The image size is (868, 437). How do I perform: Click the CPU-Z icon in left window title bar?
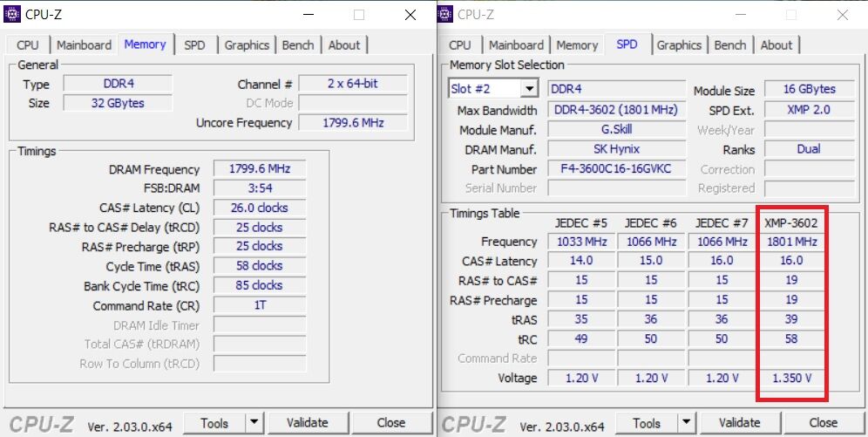coord(11,15)
